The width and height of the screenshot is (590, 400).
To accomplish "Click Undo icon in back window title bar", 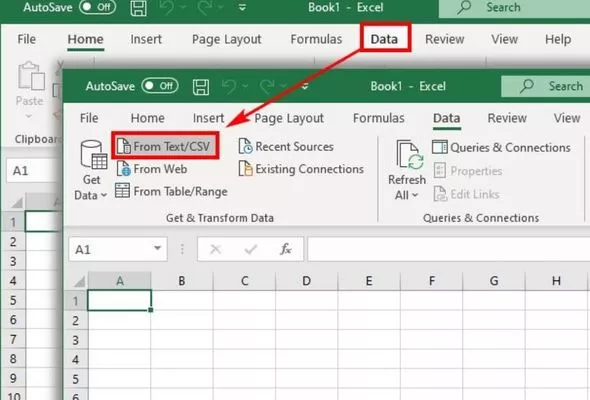I will point(166,8).
